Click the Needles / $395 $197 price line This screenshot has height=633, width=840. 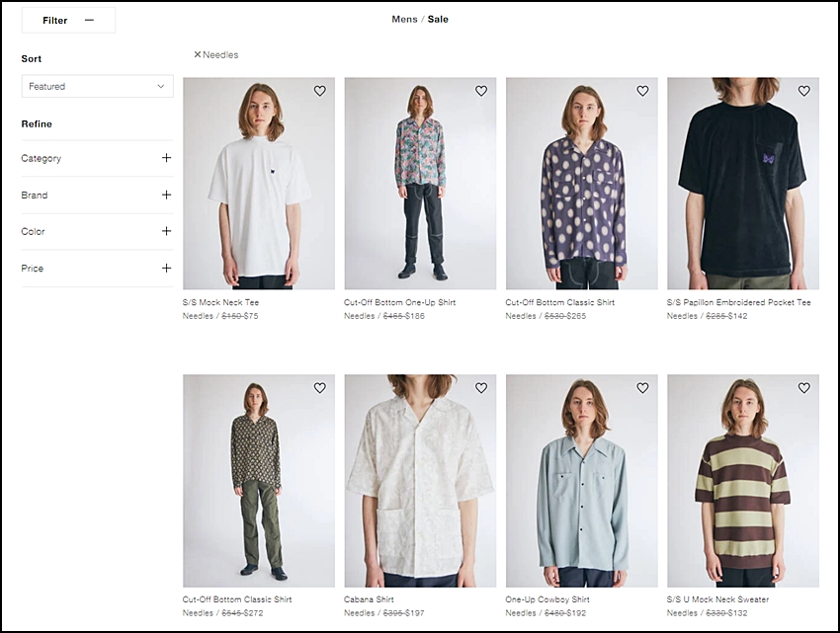click(x=384, y=613)
